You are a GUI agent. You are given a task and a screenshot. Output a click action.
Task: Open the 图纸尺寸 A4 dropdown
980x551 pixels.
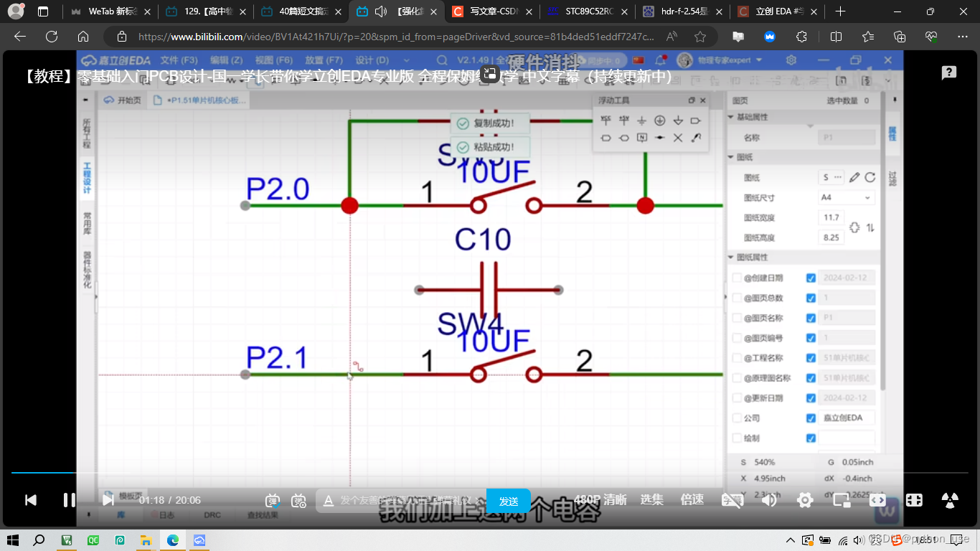(846, 197)
